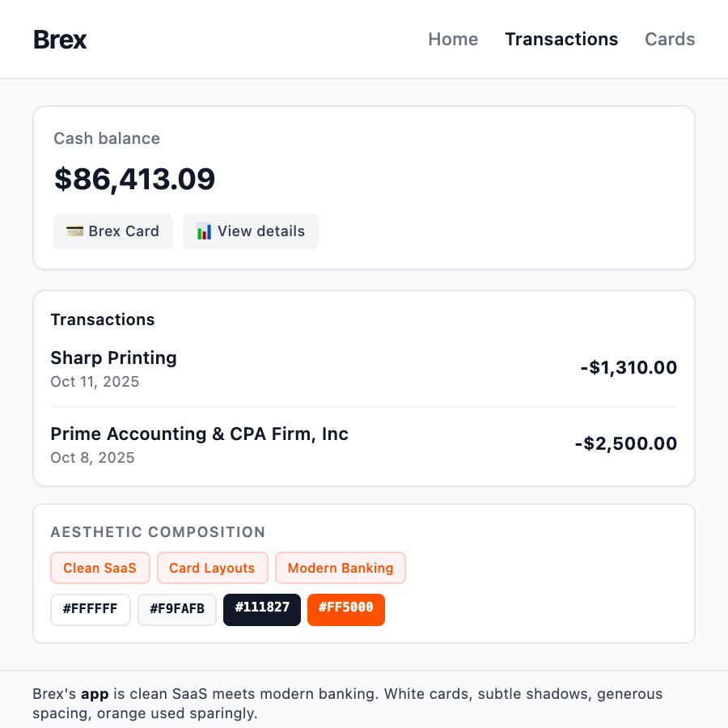Select the Clean SaaS tag
This screenshot has width=728, height=728.
(99, 568)
